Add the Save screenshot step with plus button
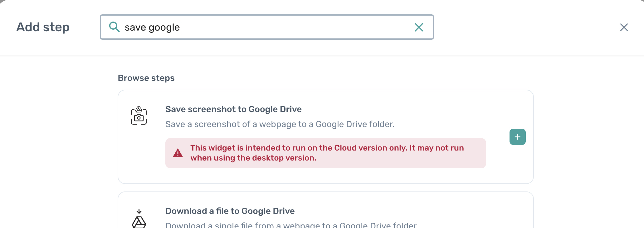The width and height of the screenshot is (644, 228). [517, 137]
